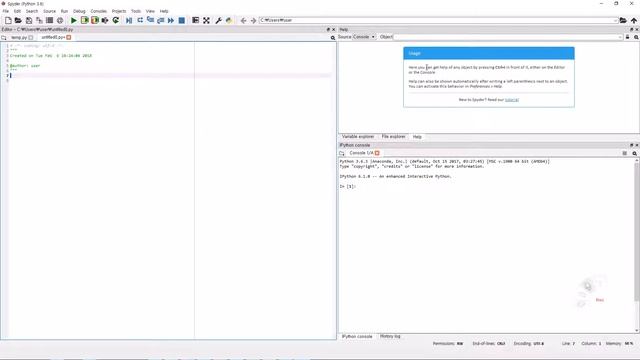The height and width of the screenshot is (360, 640).
Task: Continue execution debug icon
Action: 171,20
